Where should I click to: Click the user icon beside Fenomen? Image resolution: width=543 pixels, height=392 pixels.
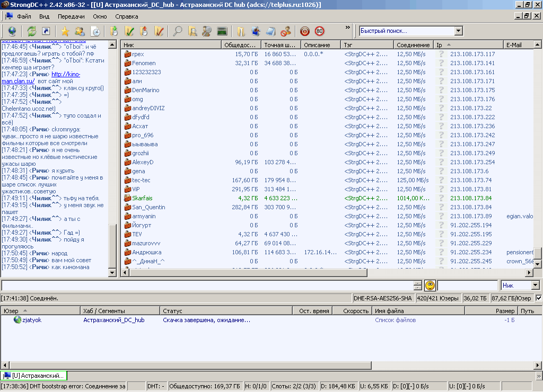click(127, 64)
